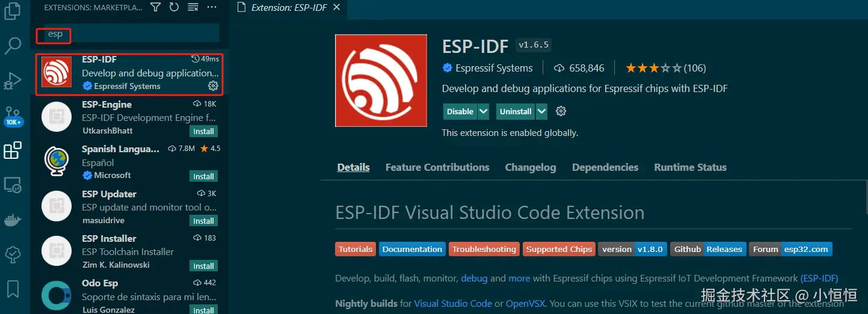
Task: Click the bookmark icon in activity bar
Action: 13,289
